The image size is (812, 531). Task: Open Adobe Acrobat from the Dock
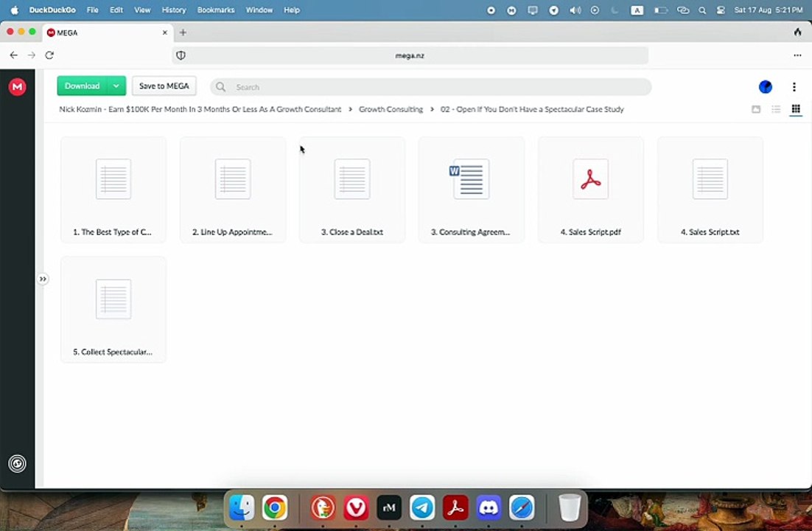tap(455, 507)
